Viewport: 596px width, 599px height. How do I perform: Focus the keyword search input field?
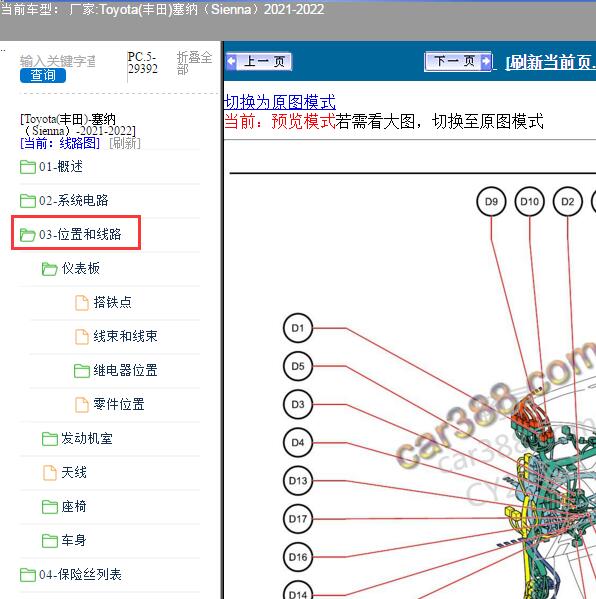58,61
